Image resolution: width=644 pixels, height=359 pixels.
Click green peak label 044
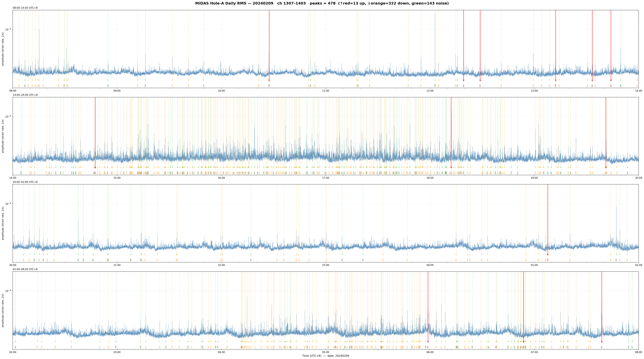tap(620, 86)
